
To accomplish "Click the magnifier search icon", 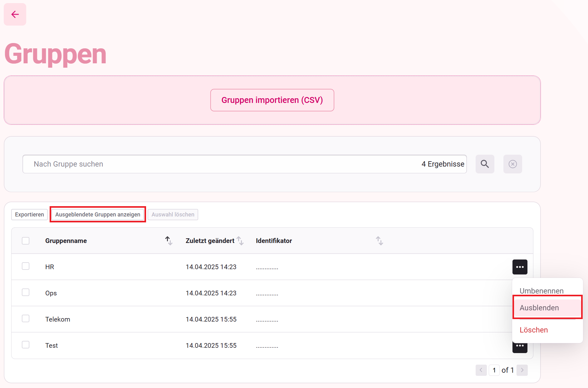I will click(x=485, y=164).
